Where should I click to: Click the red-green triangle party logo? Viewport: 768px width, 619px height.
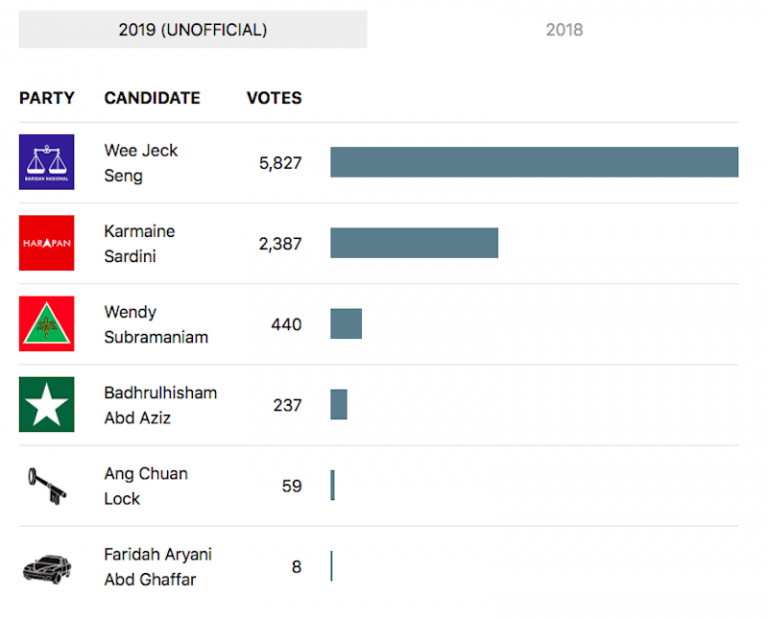[x=46, y=324]
